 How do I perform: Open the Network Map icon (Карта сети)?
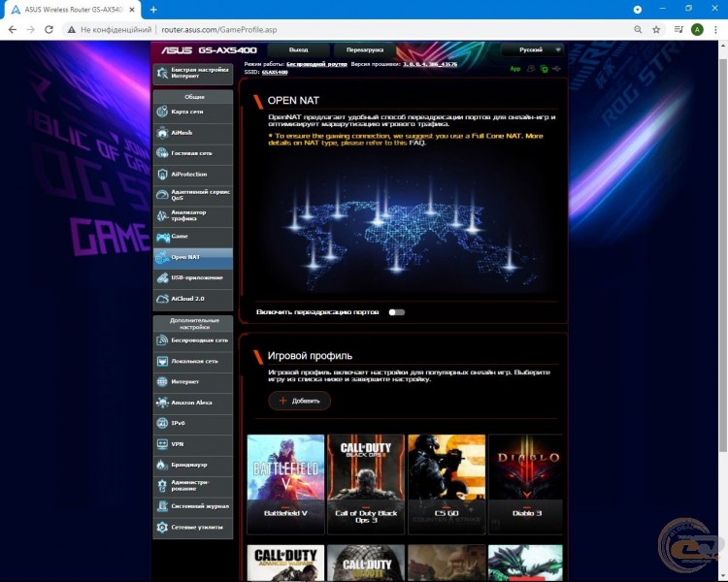tap(162, 112)
